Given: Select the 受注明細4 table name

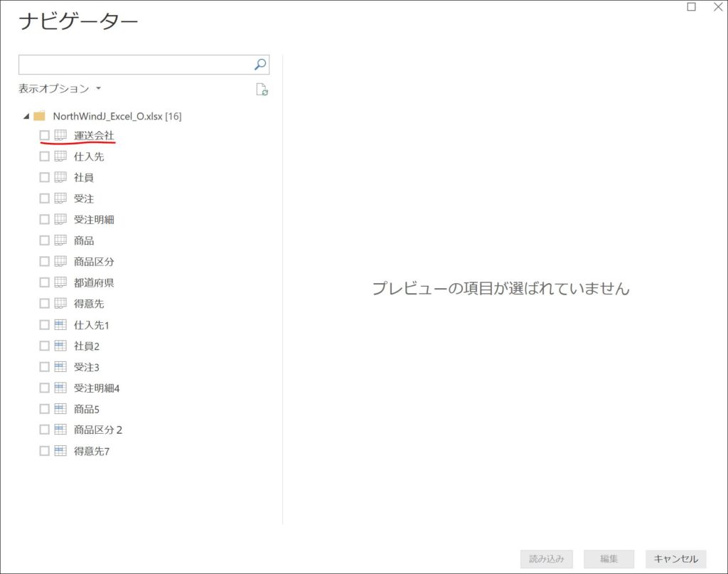Looking at the screenshot, I should tap(97, 388).
